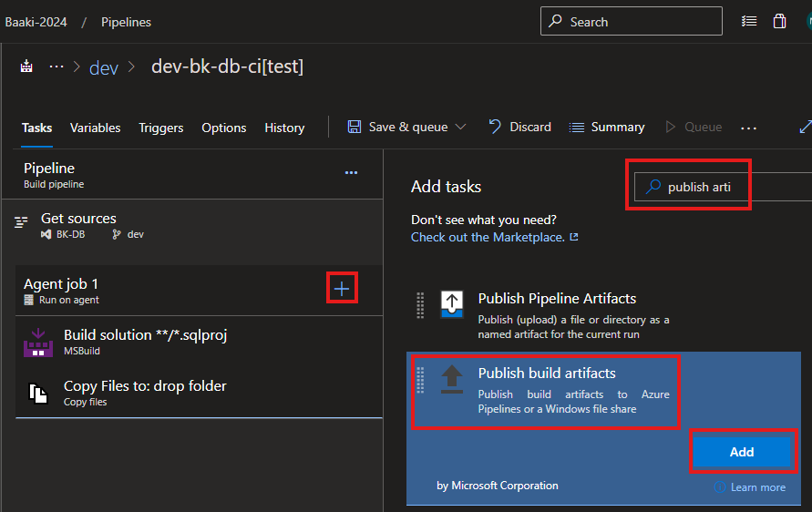Focus the top Search box
Screen dimensions: 812x512
pos(632,21)
